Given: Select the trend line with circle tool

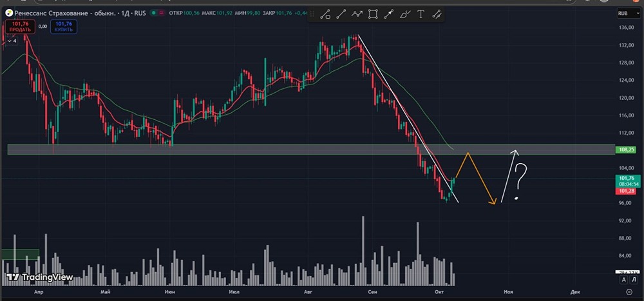Looking at the screenshot, I should (x=325, y=14).
